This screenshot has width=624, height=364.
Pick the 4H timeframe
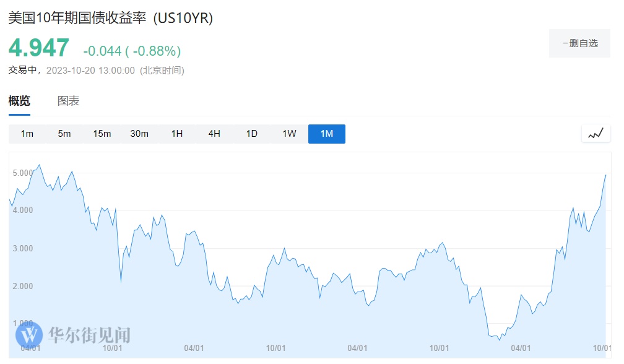214,134
